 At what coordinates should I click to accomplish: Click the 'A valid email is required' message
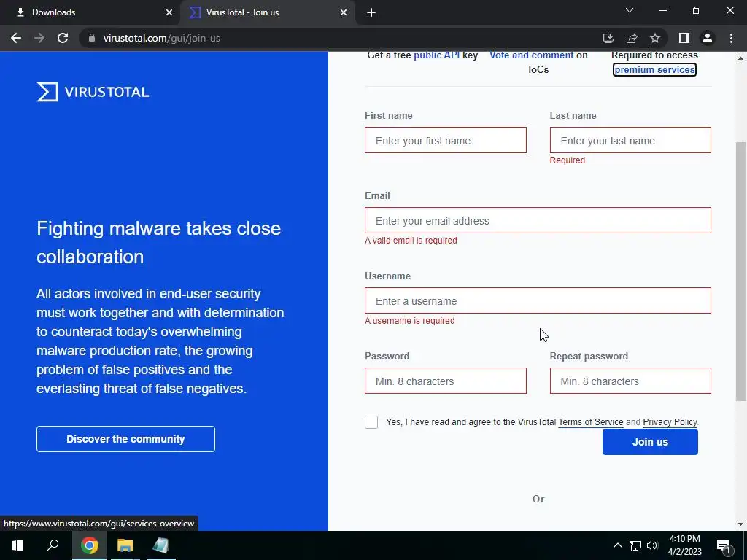(411, 241)
